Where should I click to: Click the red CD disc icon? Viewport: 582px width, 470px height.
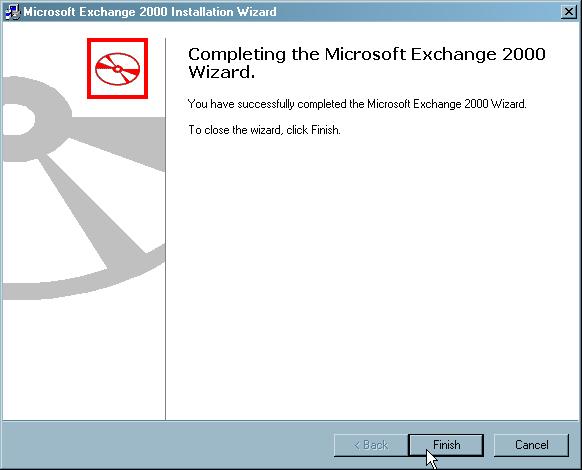click(x=118, y=69)
